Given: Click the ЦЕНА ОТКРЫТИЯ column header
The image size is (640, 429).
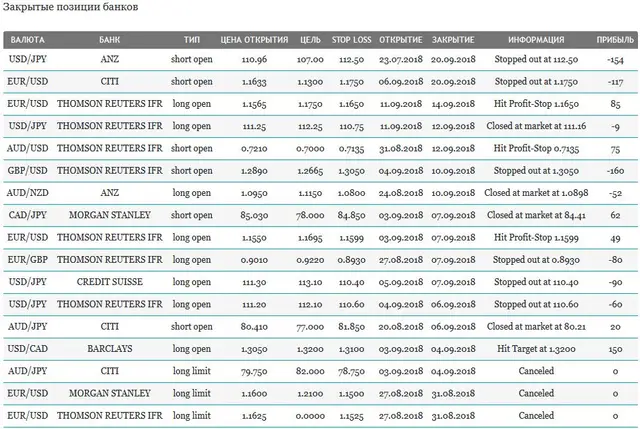Looking at the screenshot, I should point(254,40).
